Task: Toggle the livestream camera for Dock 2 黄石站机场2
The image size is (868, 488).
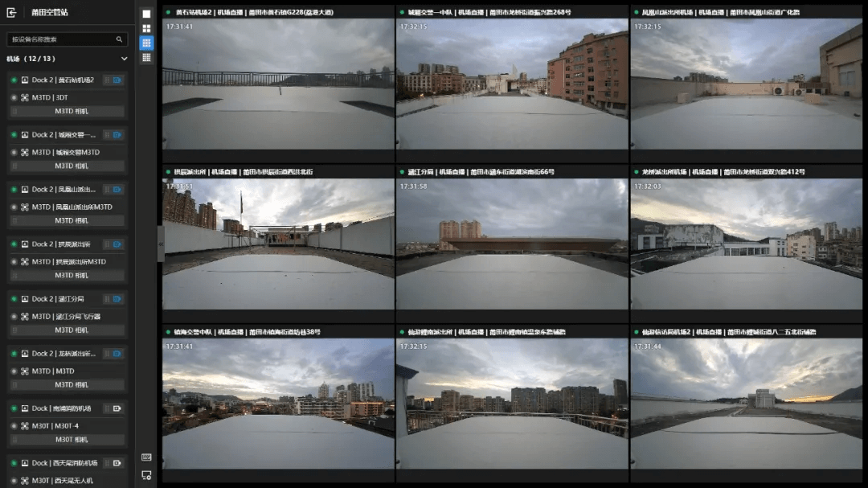Action: (117, 80)
